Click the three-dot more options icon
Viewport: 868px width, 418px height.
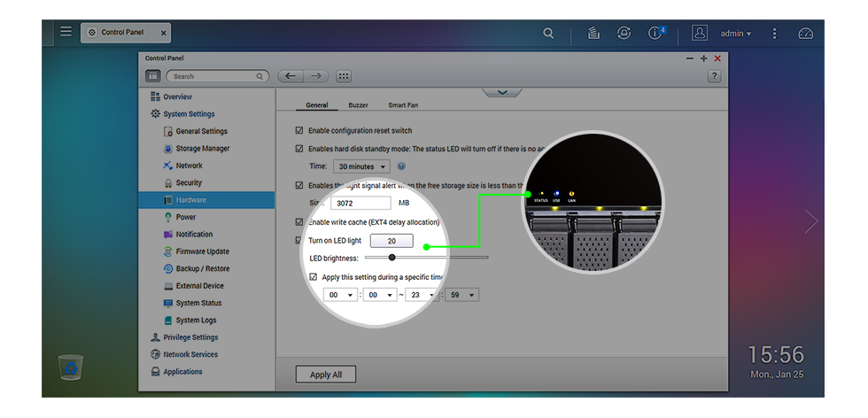(x=774, y=33)
